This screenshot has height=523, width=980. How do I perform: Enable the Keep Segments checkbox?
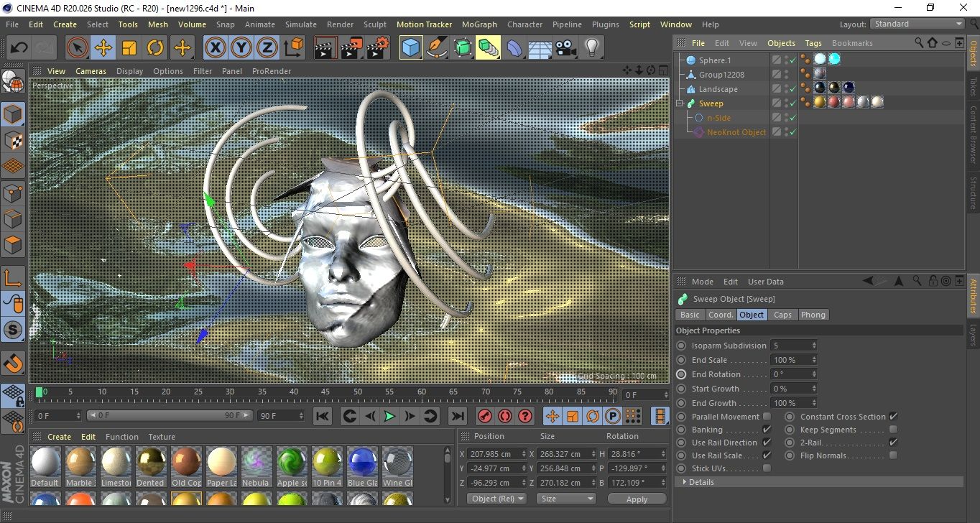893,430
